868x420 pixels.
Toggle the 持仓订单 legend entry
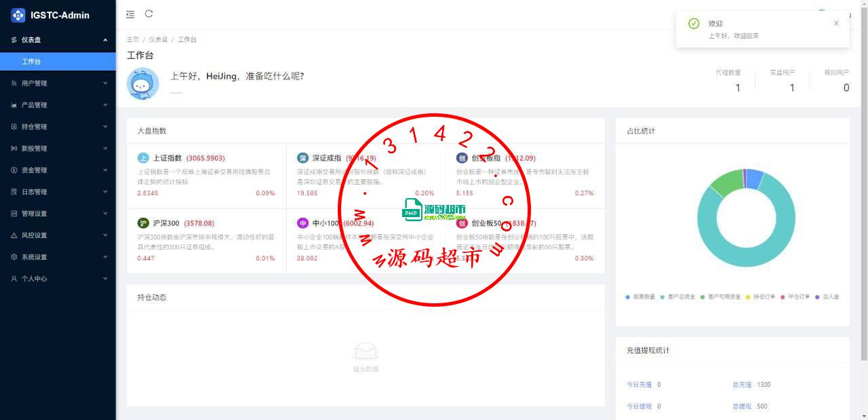(x=760, y=297)
